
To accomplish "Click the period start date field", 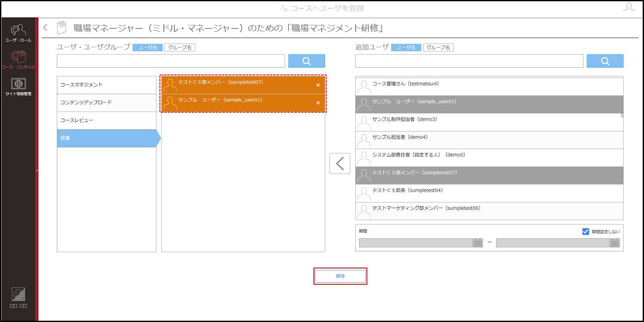I will (x=416, y=243).
